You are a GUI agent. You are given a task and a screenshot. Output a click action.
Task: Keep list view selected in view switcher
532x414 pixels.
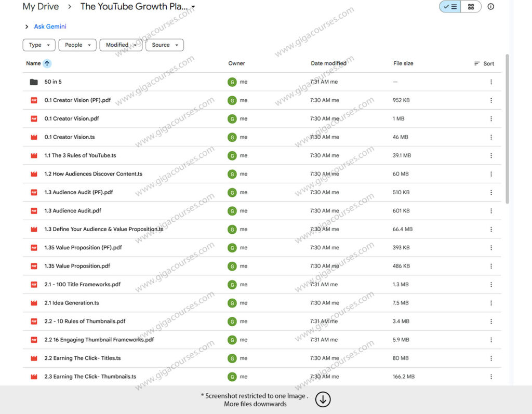[450, 7]
